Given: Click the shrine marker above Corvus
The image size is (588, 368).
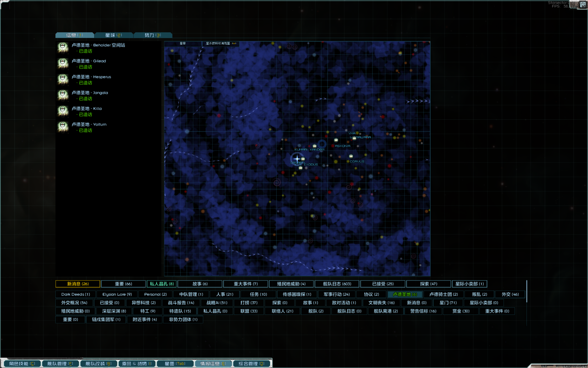Looking at the screenshot, I should click(x=351, y=156).
